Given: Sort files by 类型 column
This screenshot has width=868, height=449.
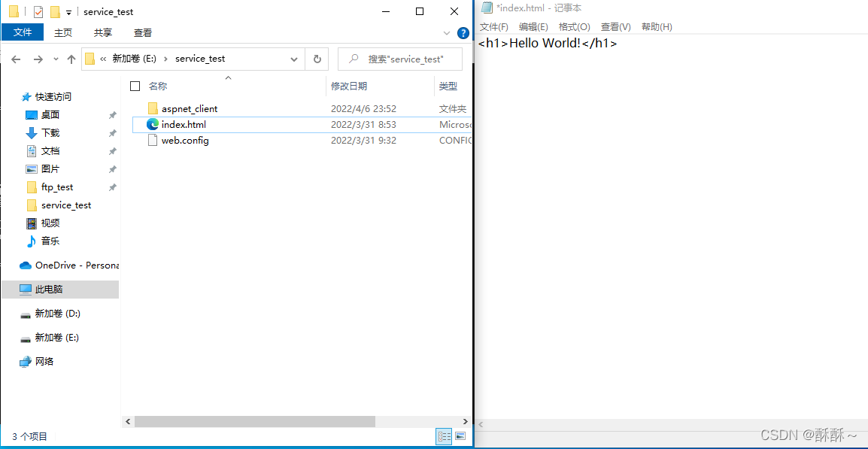Looking at the screenshot, I should click(448, 86).
